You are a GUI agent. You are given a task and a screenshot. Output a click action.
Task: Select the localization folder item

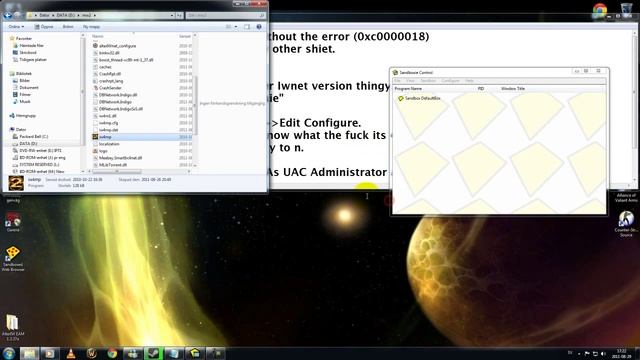click(x=106, y=144)
